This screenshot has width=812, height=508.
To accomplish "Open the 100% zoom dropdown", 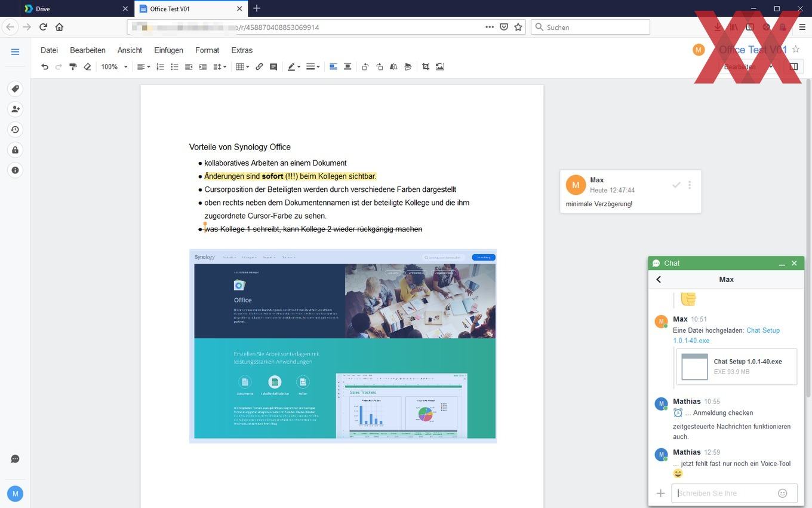I will 114,67.
